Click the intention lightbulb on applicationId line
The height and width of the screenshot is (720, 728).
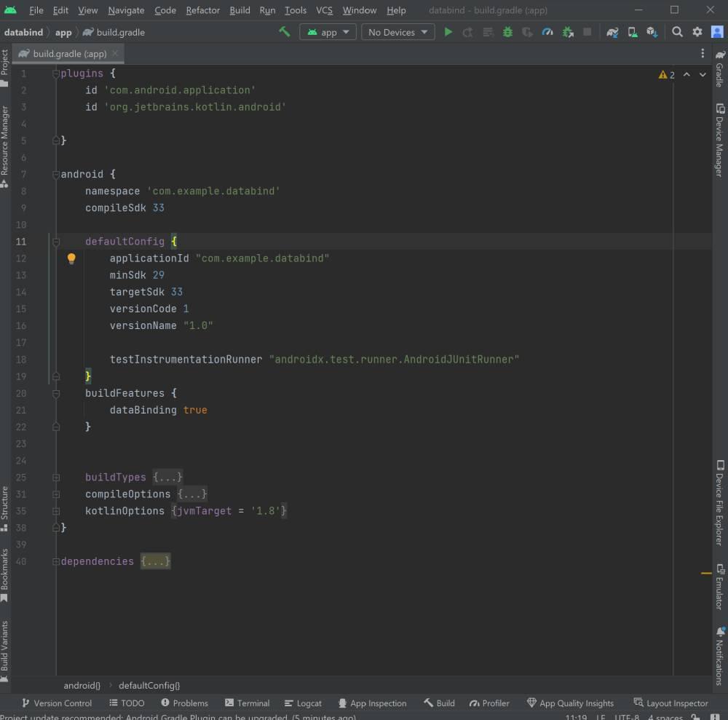[x=71, y=258]
